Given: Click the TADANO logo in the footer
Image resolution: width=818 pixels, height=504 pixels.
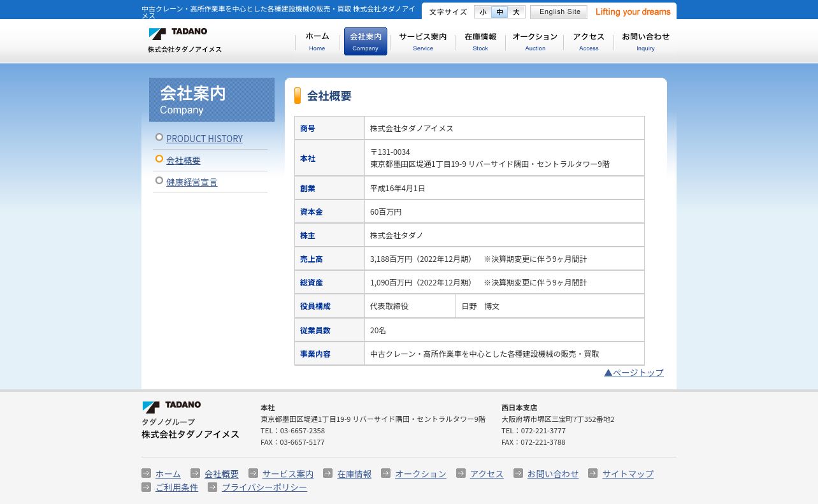Looking at the screenshot, I should click(171, 406).
